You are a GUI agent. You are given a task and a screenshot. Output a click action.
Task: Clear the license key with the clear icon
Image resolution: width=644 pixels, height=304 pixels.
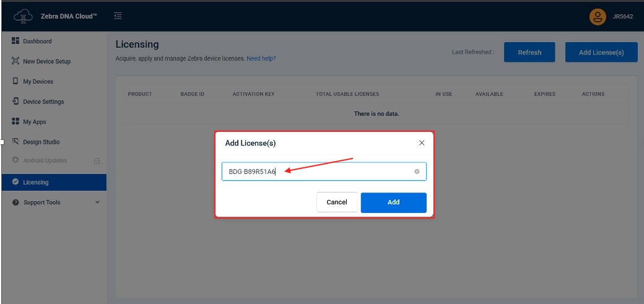[417, 172]
